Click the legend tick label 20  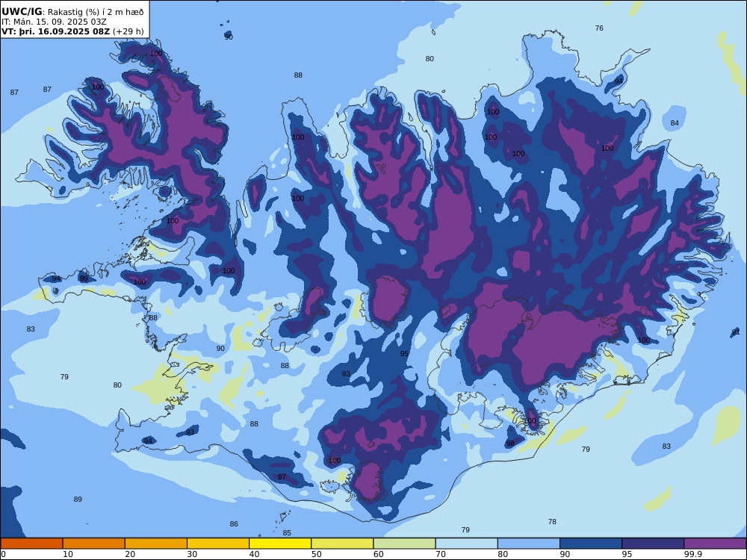click(x=130, y=554)
